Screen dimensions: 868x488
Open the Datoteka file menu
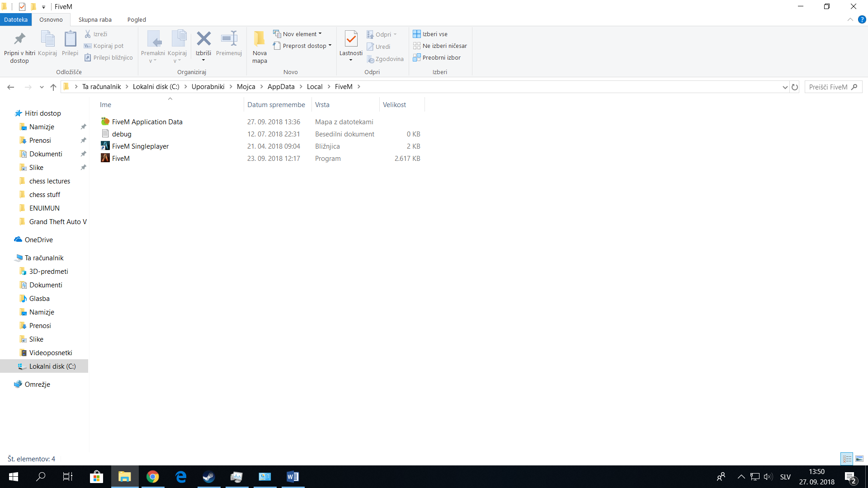[16, 19]
